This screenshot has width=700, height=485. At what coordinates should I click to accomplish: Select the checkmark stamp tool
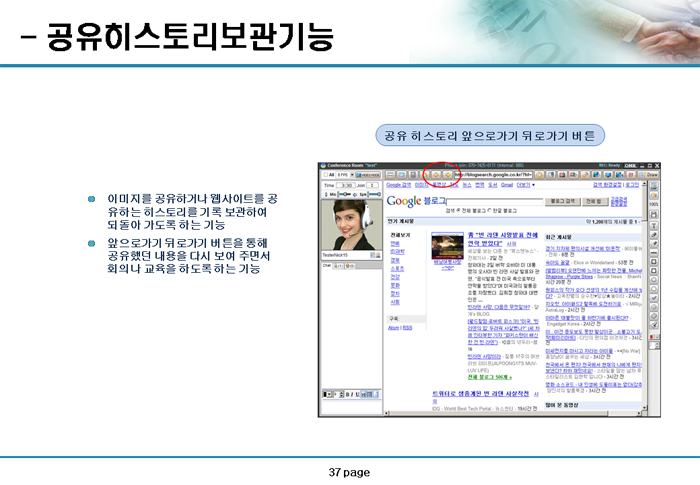point(654,298)
